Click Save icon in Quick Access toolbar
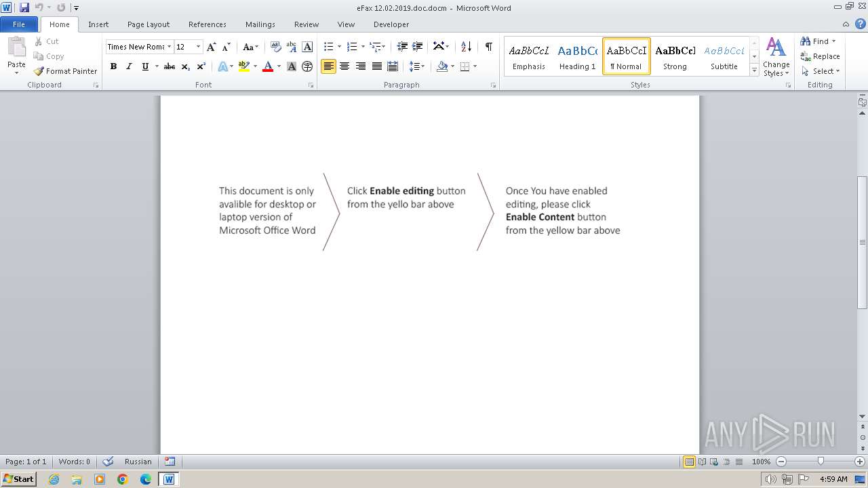This screenshot has width=868, height=488. [x=24, y=7]
